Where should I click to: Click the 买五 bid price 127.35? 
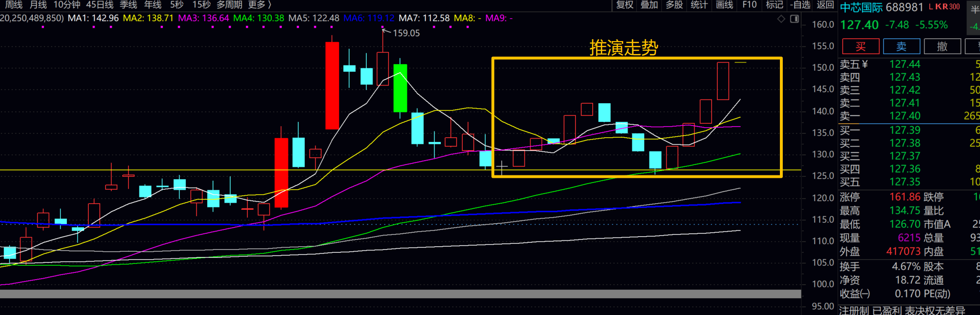click(x=905, y=182)
